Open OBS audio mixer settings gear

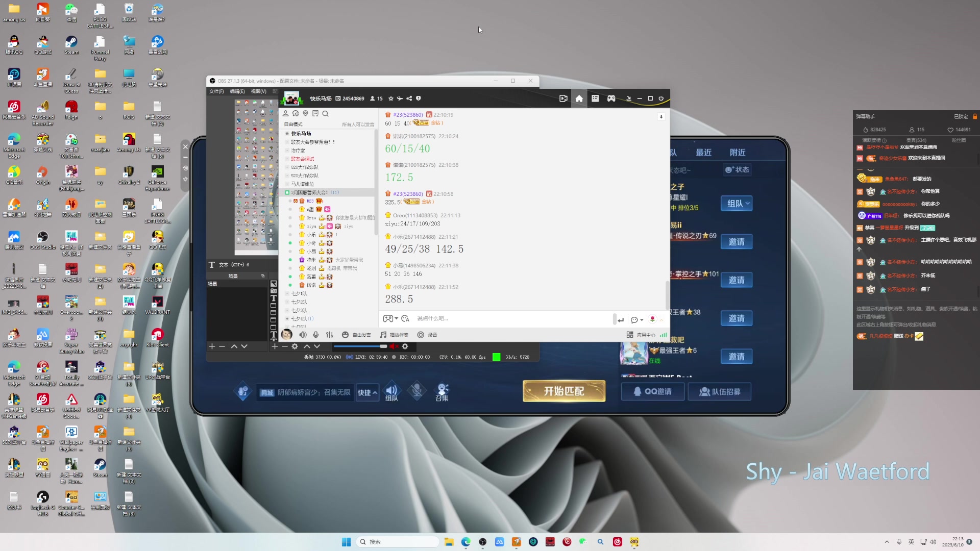pos(405,346)
